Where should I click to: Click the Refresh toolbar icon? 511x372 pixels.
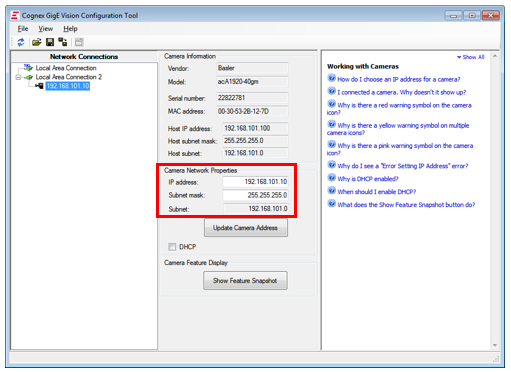tap(21, 42)
